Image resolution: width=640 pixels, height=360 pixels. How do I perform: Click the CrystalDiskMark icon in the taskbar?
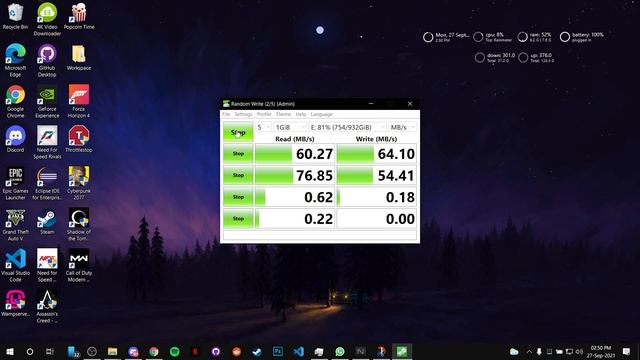pos(402,351)
